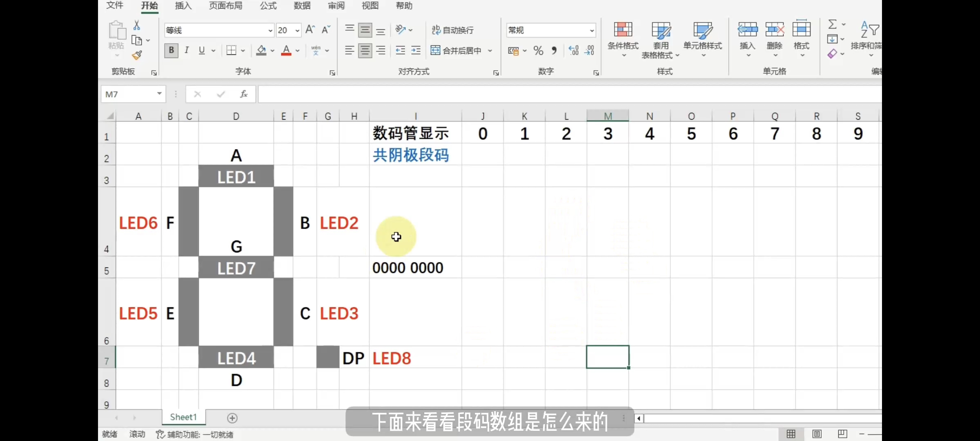Click in the formula bar input
Viewport: 980px width, 441px height.
coord(570,94)
